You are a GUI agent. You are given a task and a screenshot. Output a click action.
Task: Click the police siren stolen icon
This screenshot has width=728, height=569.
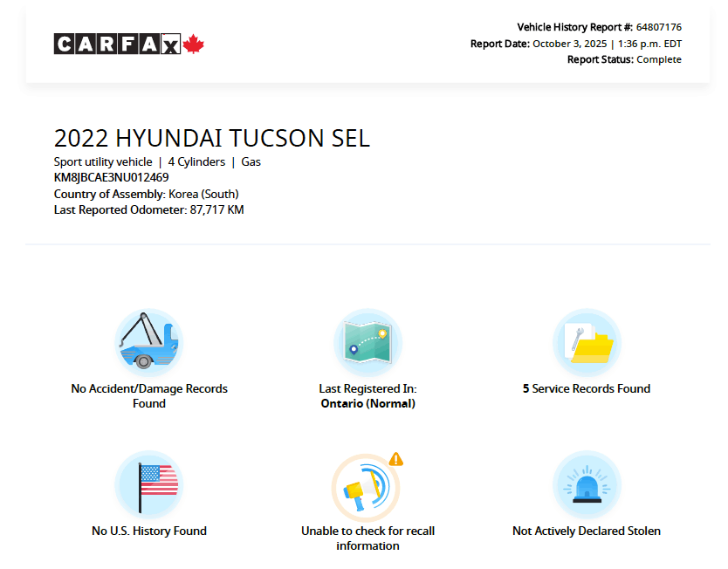coord(587,484)
